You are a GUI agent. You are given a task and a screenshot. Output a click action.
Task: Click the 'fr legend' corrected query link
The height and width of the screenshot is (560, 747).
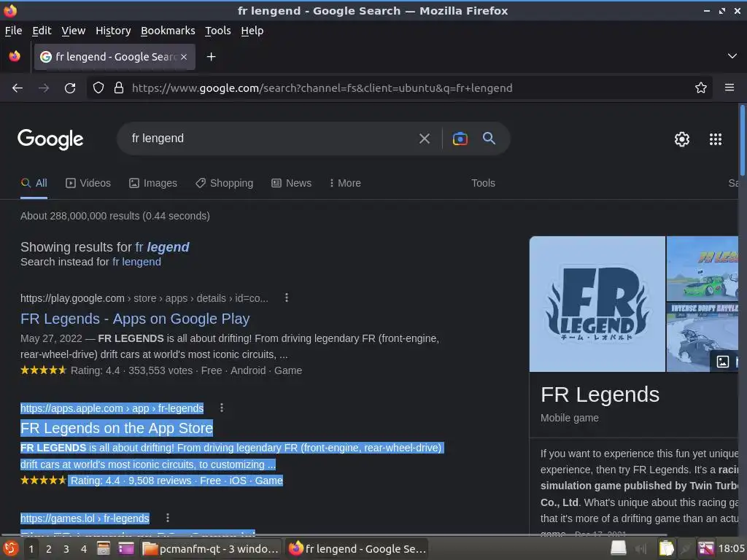point(162,247)
